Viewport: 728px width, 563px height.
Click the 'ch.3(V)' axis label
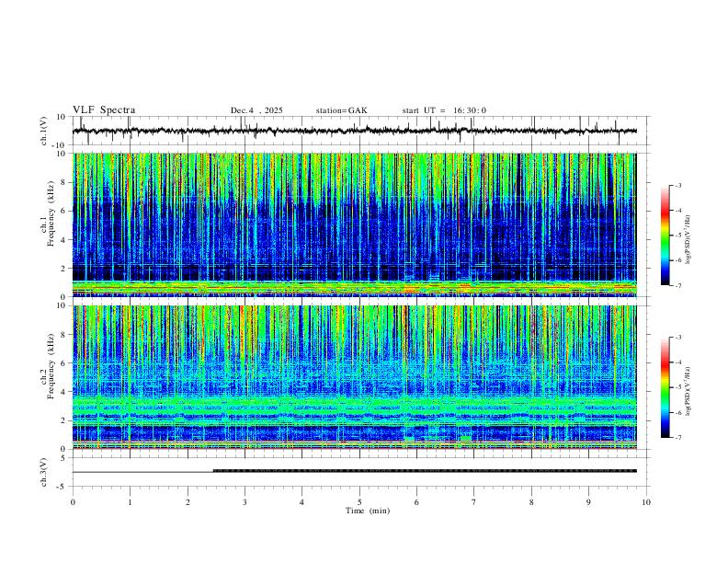point(43,472)
